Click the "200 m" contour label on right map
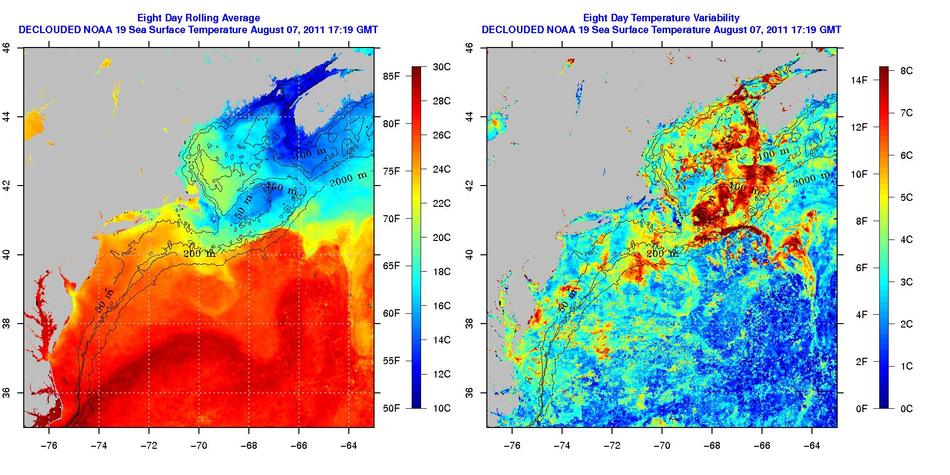 (663, 253)
